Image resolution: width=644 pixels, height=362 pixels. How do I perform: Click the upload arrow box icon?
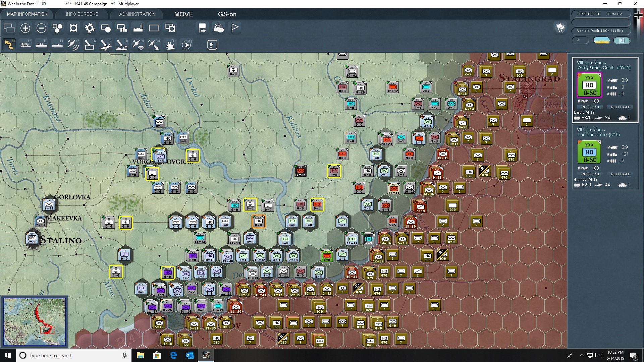[212, 45]
